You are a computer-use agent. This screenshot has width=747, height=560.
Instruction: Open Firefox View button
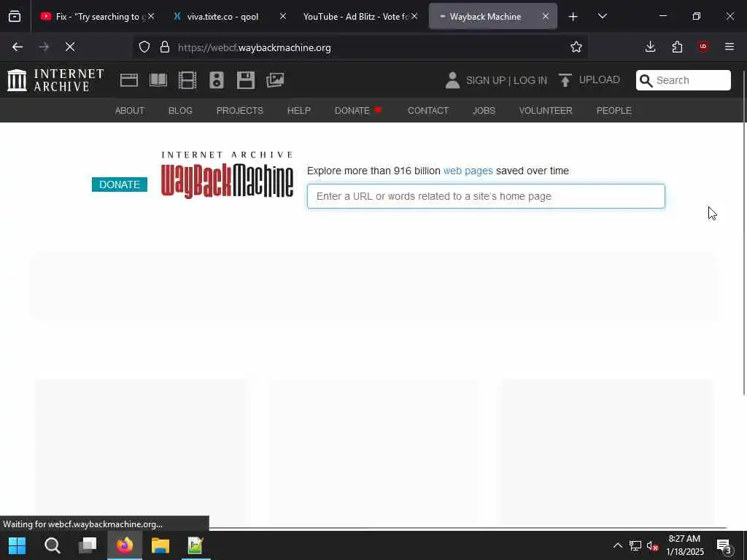click(15, 17)
